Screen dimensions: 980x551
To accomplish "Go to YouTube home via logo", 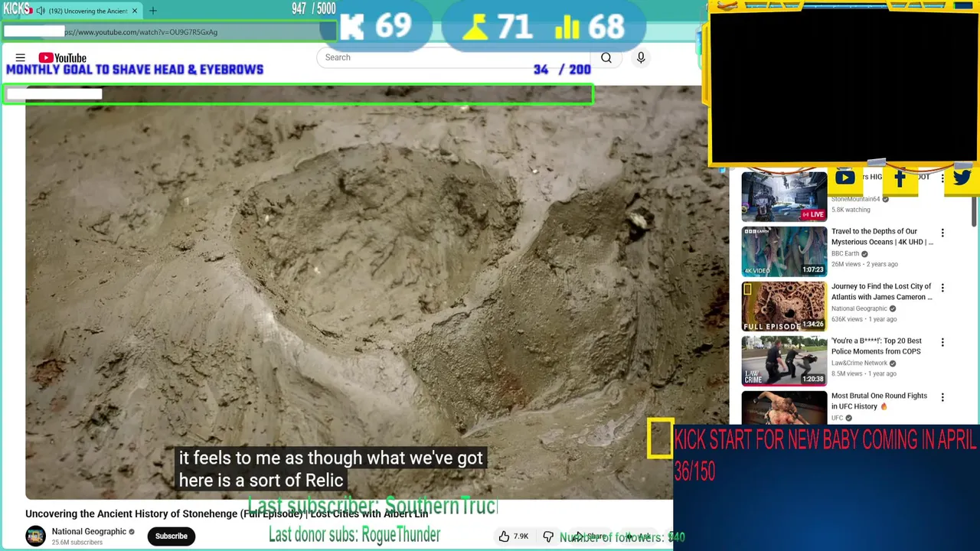I will [63, 57].
